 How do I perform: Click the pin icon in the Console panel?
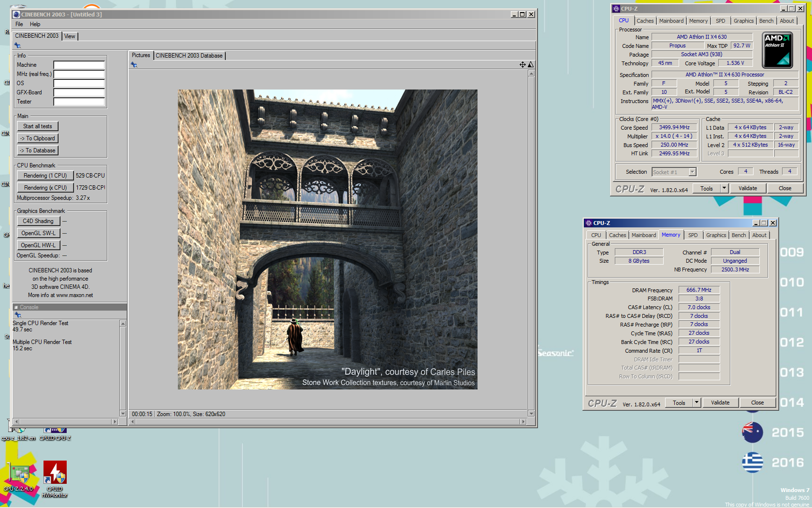pos(18,315)
